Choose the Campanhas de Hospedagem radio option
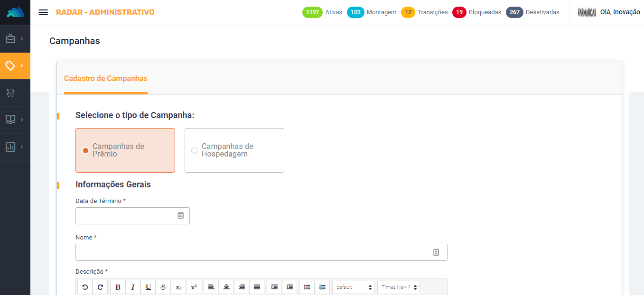This screenshot has height=295, width=644. pos(195,150)
